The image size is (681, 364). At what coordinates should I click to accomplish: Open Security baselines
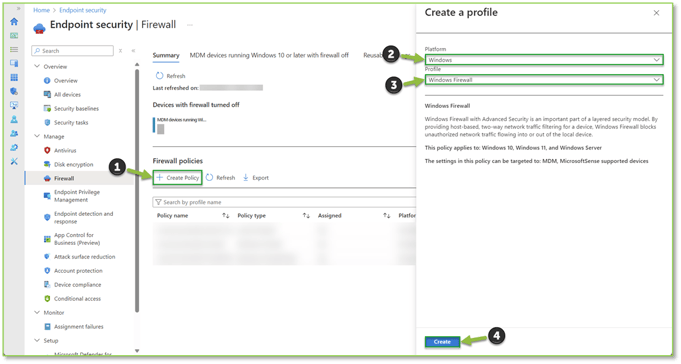tap(76, 108)
